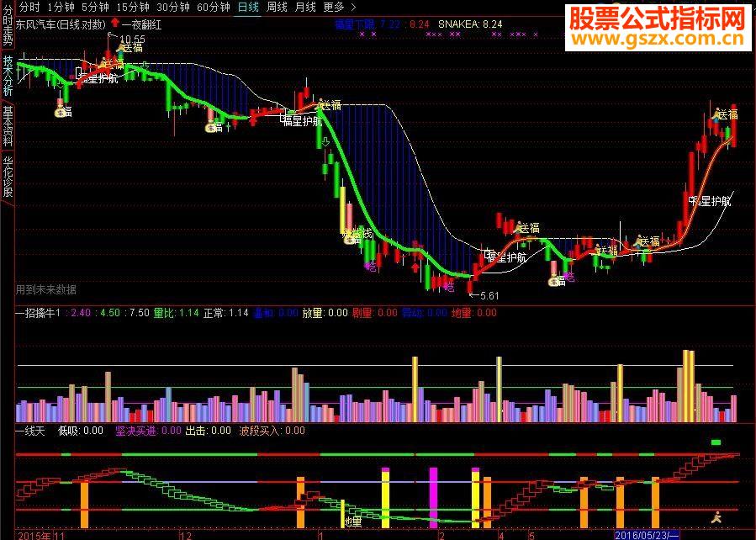Click the 一线天 indicator name
This screenshot has height=540, width=756.
[x=30, y=431]
